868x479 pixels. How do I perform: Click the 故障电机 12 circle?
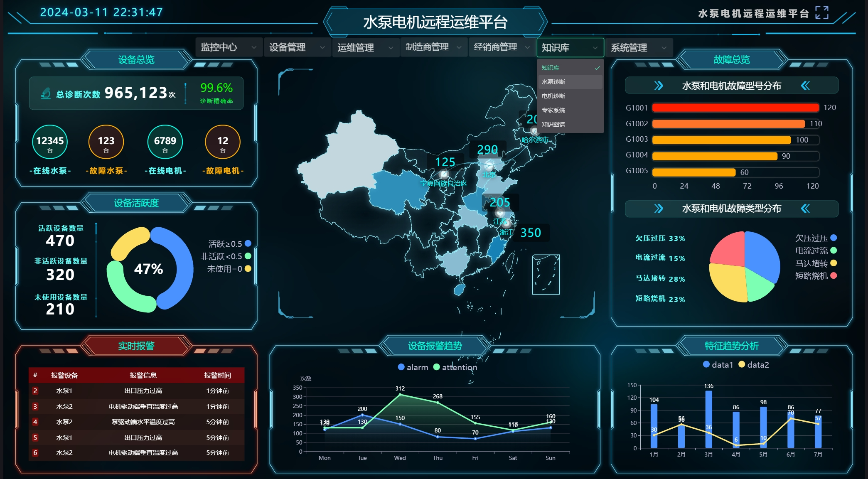pyautogui.click(x=223, y=142)
